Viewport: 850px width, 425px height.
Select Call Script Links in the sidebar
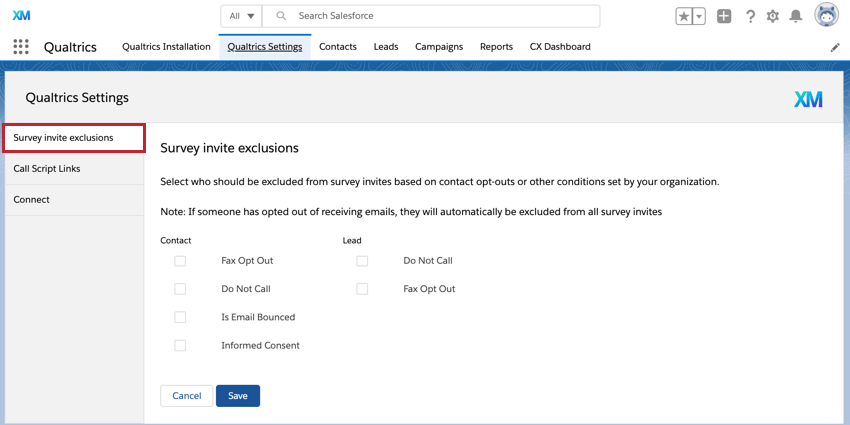(x=47, y=169)
